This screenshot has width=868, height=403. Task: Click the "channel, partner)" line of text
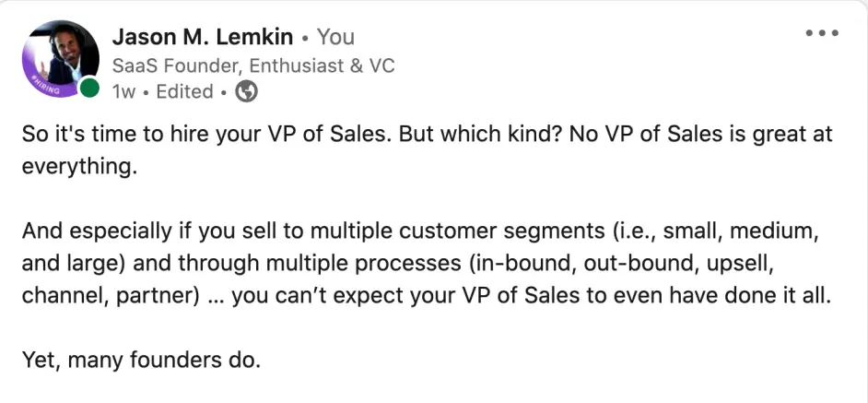[x=97, y=299]
